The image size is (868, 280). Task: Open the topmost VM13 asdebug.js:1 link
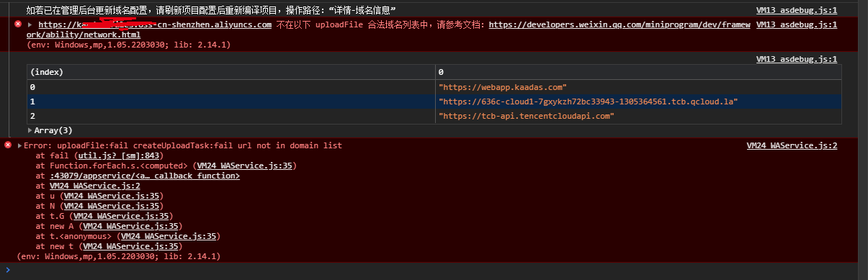pos(797,11)
